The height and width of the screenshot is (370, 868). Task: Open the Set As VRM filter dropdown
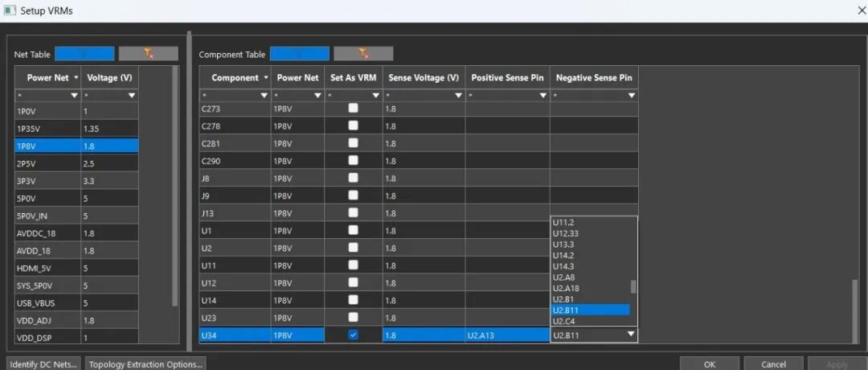(376, 95)
